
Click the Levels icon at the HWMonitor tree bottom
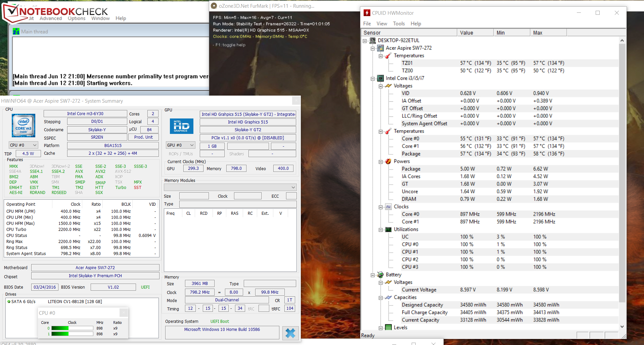coord(388,327)
